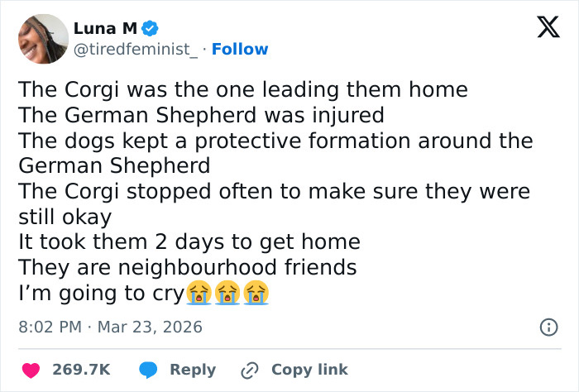
Task: Click "They are neighbourhood friends" text
Action: [187, 267]
